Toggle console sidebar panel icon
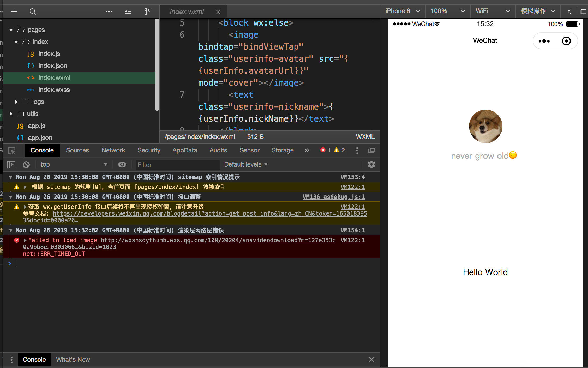 11,165
